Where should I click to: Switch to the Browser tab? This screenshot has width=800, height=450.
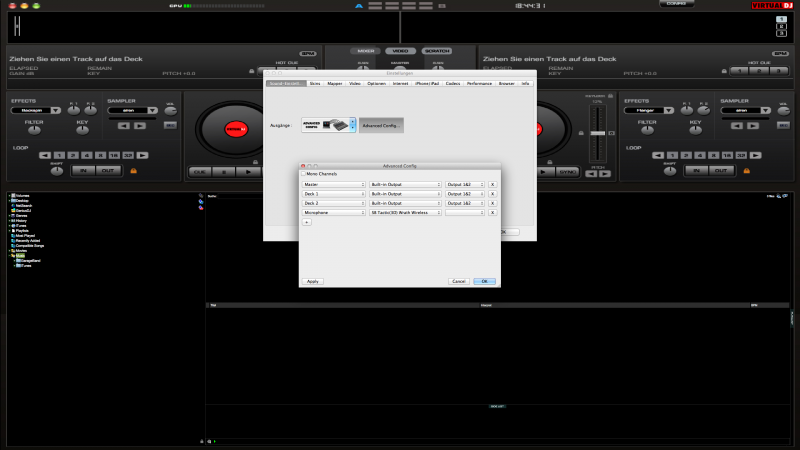pos(507,83)
